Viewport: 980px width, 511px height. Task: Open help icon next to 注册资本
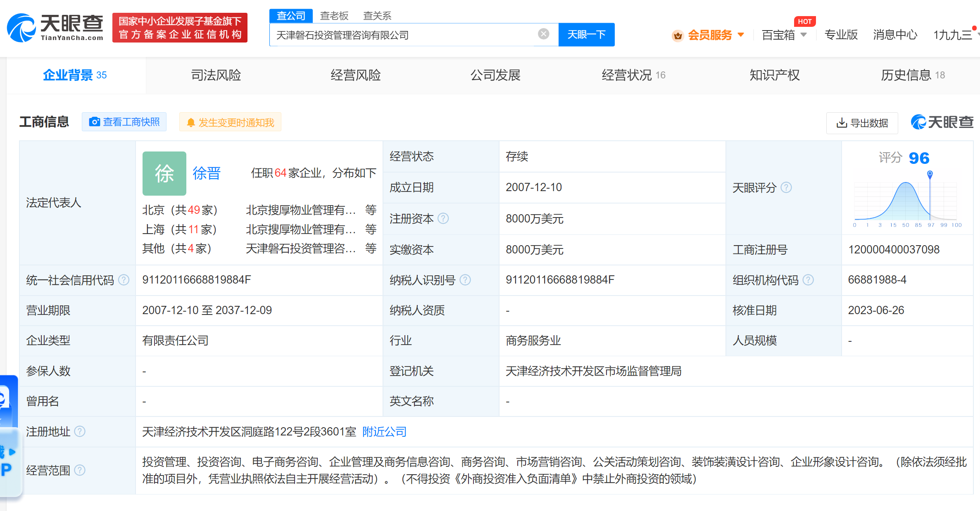point(443,218)
